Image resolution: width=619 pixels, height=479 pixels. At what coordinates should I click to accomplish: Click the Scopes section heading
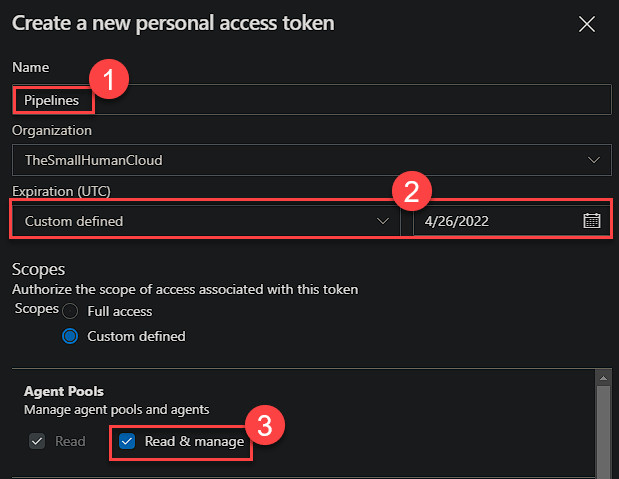coord(39,270)
